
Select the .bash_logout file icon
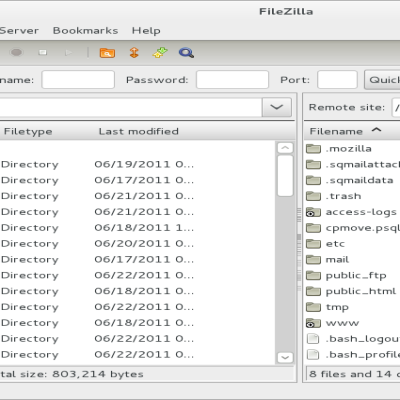[313, 339]
